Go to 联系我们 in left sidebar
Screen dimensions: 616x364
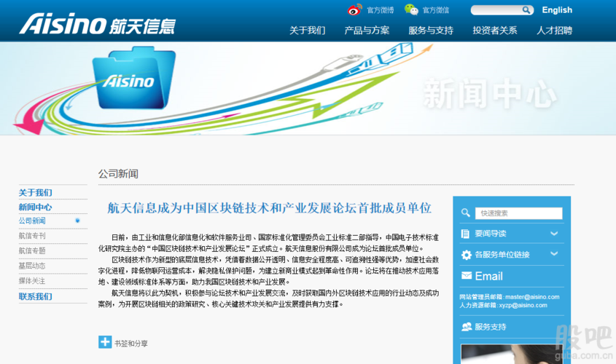tap(35, 296)
